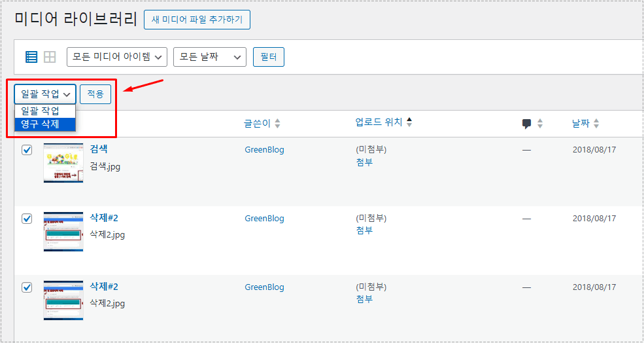Screen dimensions: 644x343
Task: Choose 영구 삭제 option in dropdown list
Action: [x=45, y=124]
